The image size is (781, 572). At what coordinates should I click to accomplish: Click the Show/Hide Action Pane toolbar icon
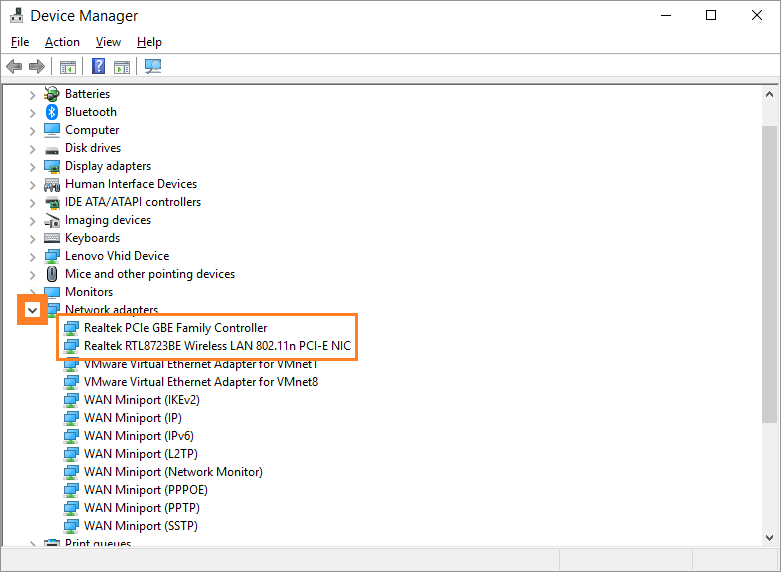[x=122, y=66]
